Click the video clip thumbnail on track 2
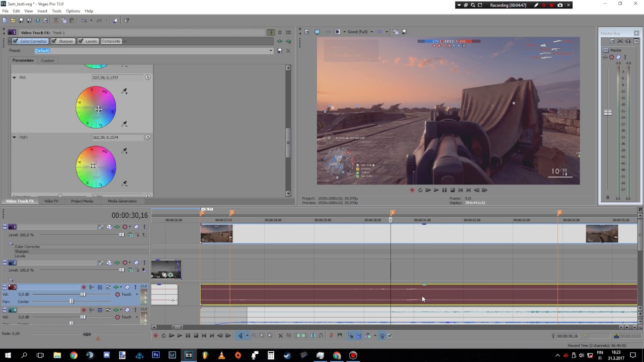Image resolution: width=644 pixels, height=362 pixels. tap(166, 269)
